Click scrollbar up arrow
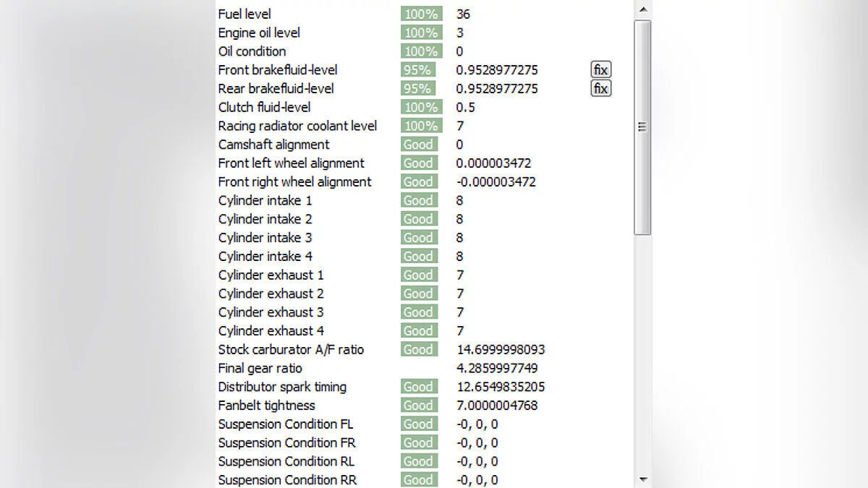The height and width of the screenshot is (488, 868). coord(642,9)
